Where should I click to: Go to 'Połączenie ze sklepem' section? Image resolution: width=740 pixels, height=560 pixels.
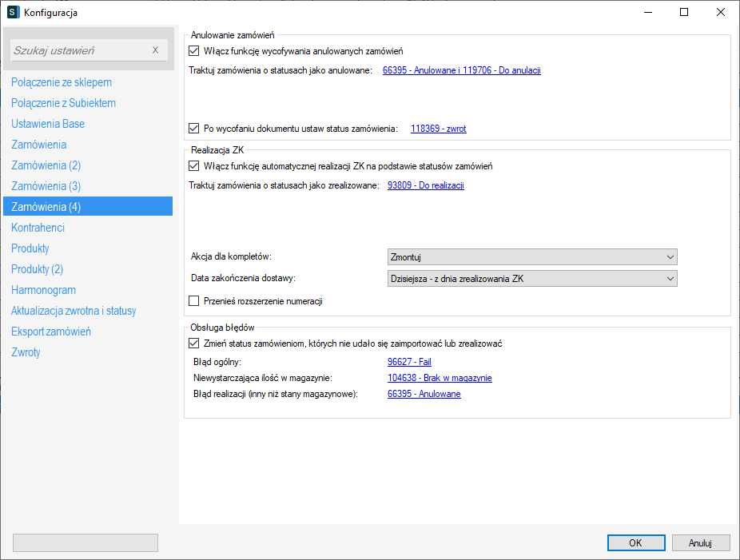point(62,82)
